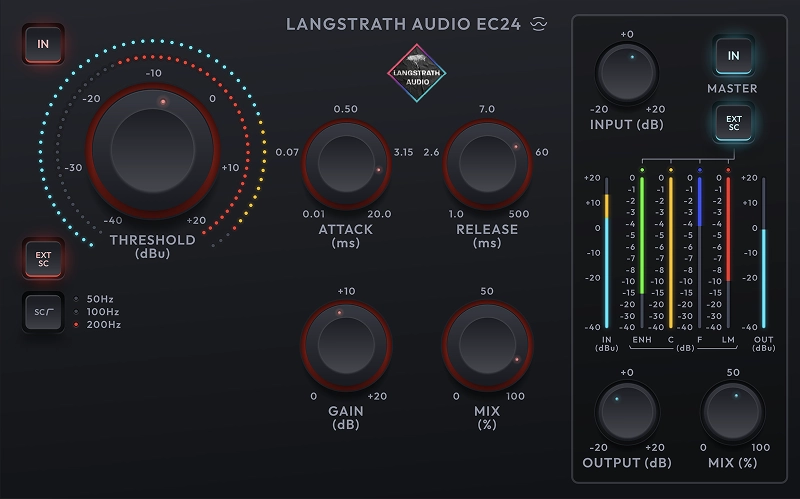This screenshot has height=499, width=800.
Task: Select the 100Hz sidechain filter option
Action: 96,312
